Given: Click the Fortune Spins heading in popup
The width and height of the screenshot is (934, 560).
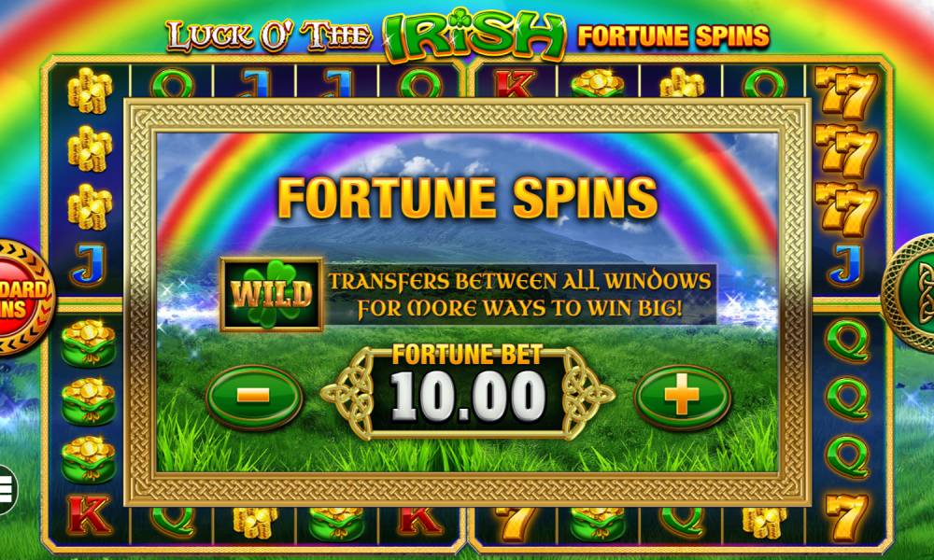Looking at the screenshot, I should (x=468, y=197).
